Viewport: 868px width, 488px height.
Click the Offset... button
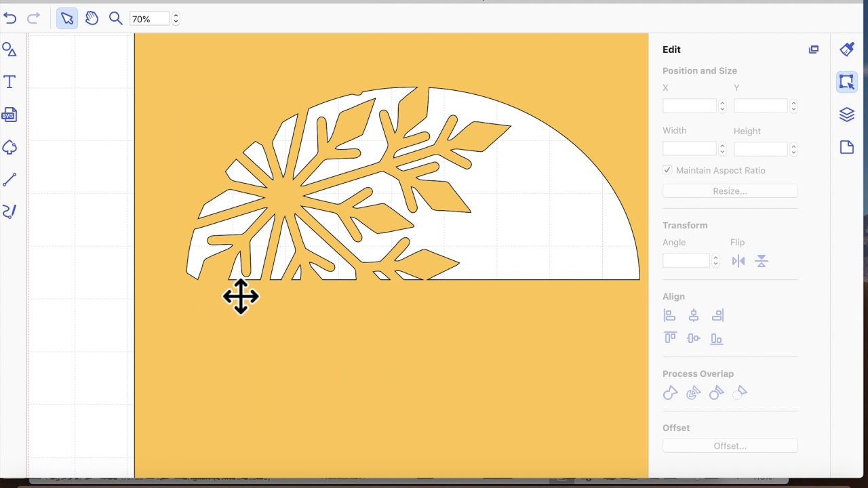(730, 446)
